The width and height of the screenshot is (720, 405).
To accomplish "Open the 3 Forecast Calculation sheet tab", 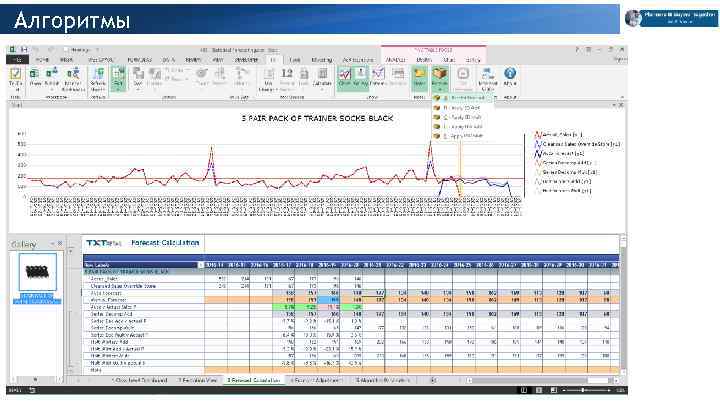I will pos(253,380).
